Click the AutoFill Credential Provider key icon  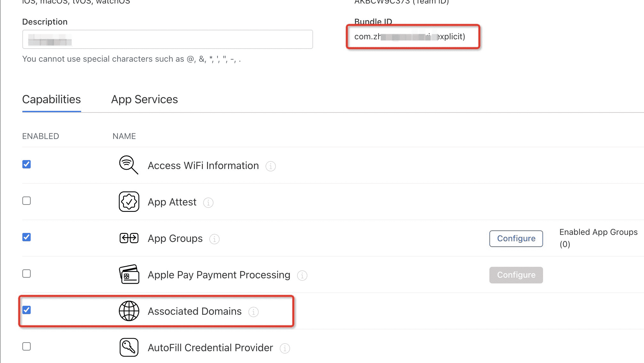point(128,347)
